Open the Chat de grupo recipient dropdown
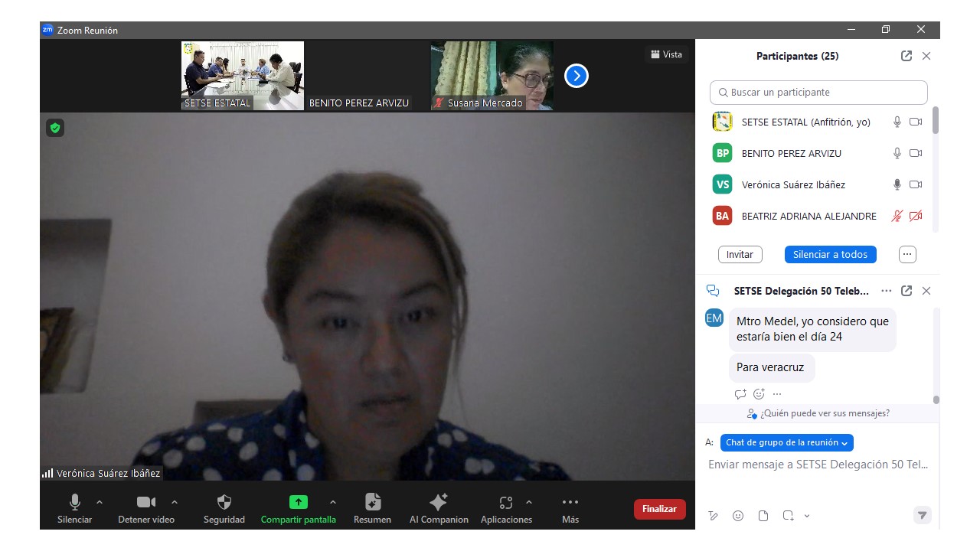Screen dimensions: 980x551 786,442
